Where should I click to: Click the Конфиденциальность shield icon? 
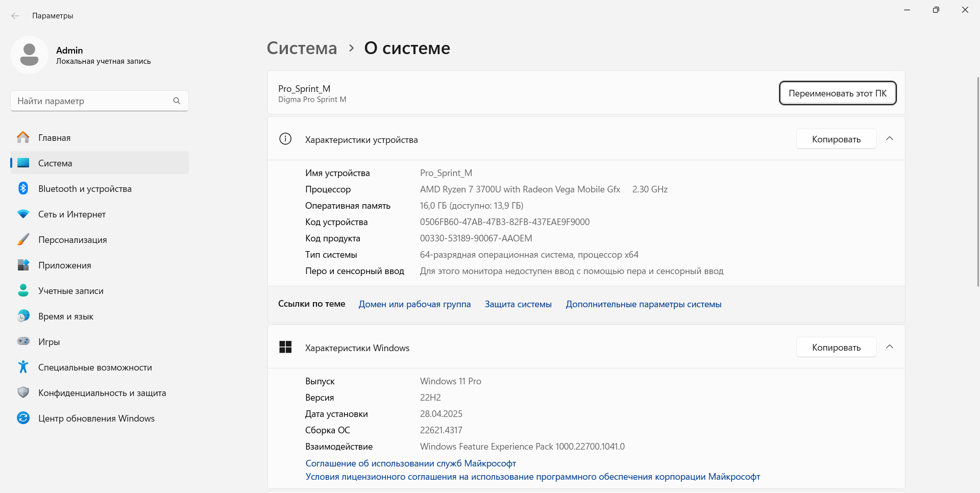pos(23,392)
